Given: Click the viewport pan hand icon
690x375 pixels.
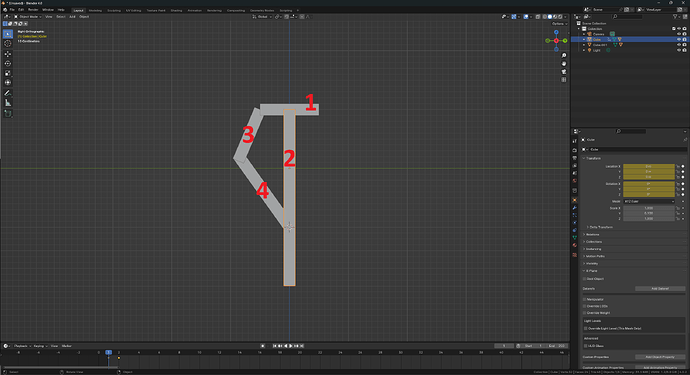Looking at the screenshot, I should [x=564, y=64].
